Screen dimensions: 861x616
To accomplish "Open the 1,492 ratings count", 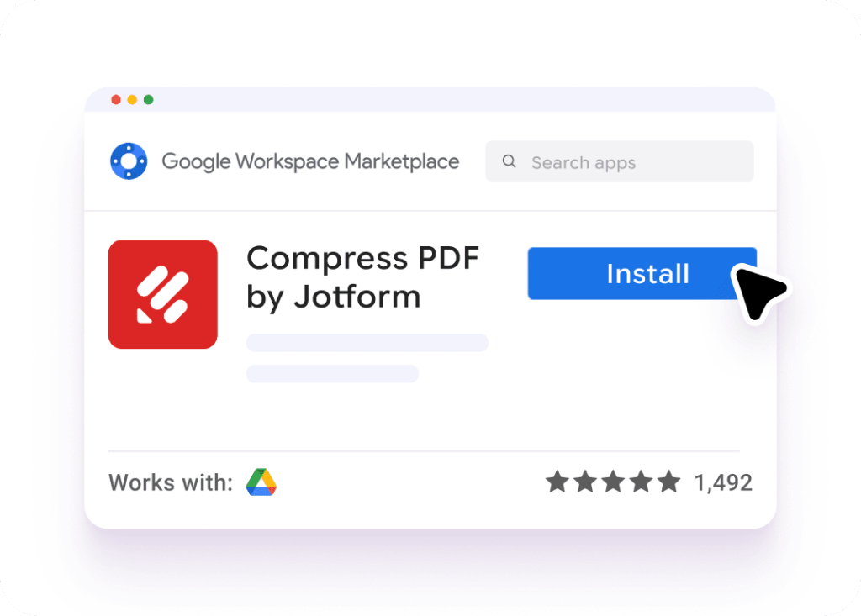I will pos(722,483).
